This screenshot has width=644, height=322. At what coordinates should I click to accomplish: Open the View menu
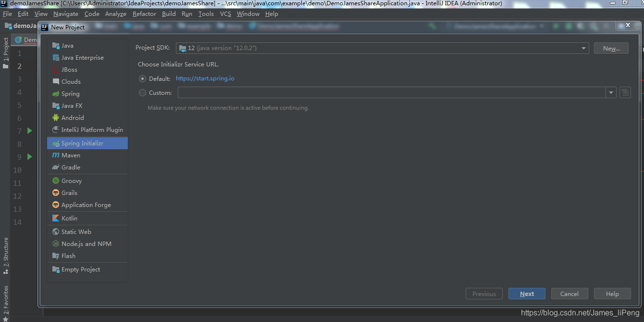[x=41, y=14]
